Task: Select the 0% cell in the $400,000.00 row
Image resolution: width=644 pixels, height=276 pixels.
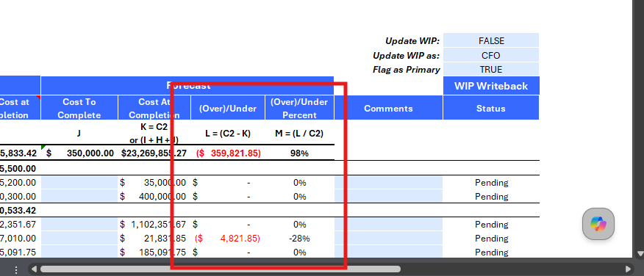Action: tap(299, 197)
